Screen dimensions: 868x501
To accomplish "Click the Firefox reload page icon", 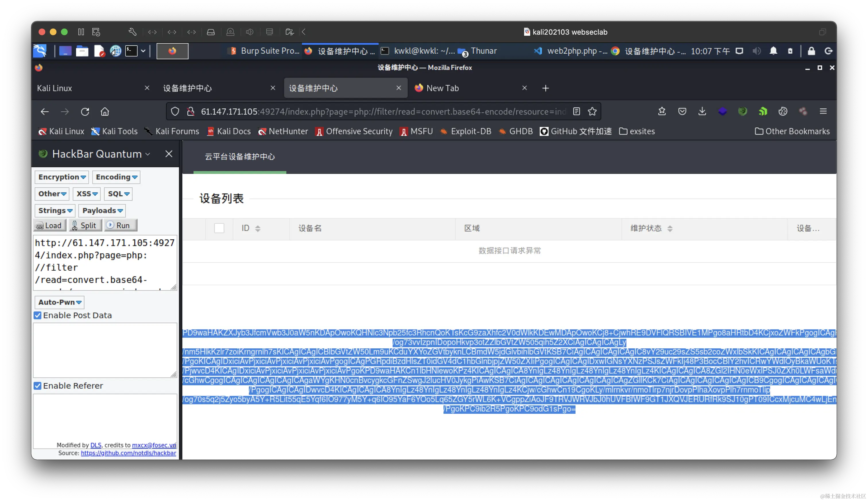I will pyautogui.click(x=85, y=112).
